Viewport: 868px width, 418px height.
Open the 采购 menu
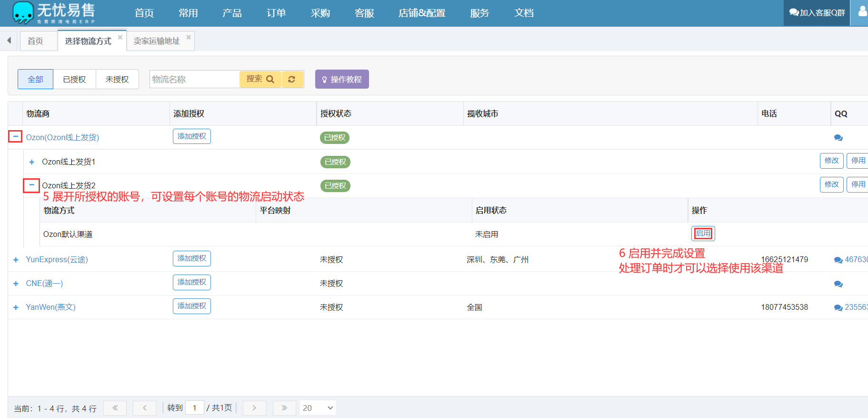coord(320,13)
